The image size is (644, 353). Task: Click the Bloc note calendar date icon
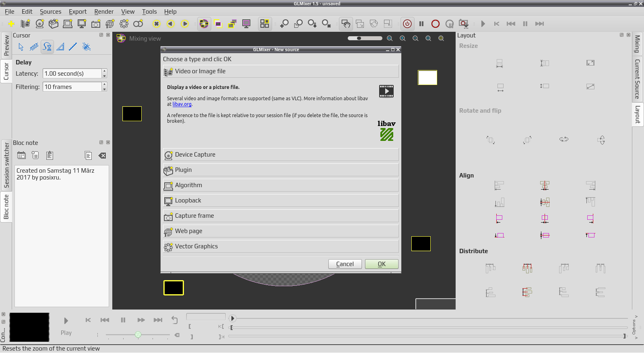click(x=21, y=155)
